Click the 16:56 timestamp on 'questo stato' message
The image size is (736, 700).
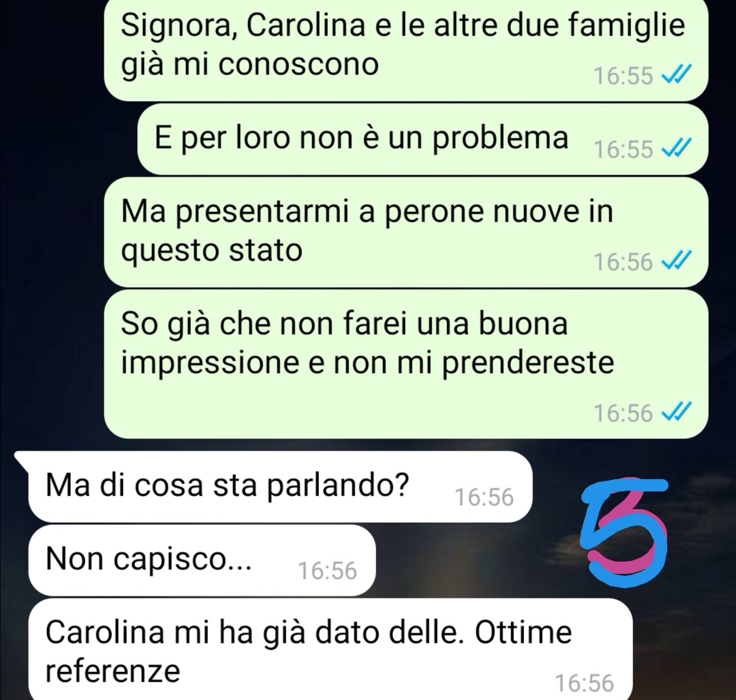(x=623, y=262)
